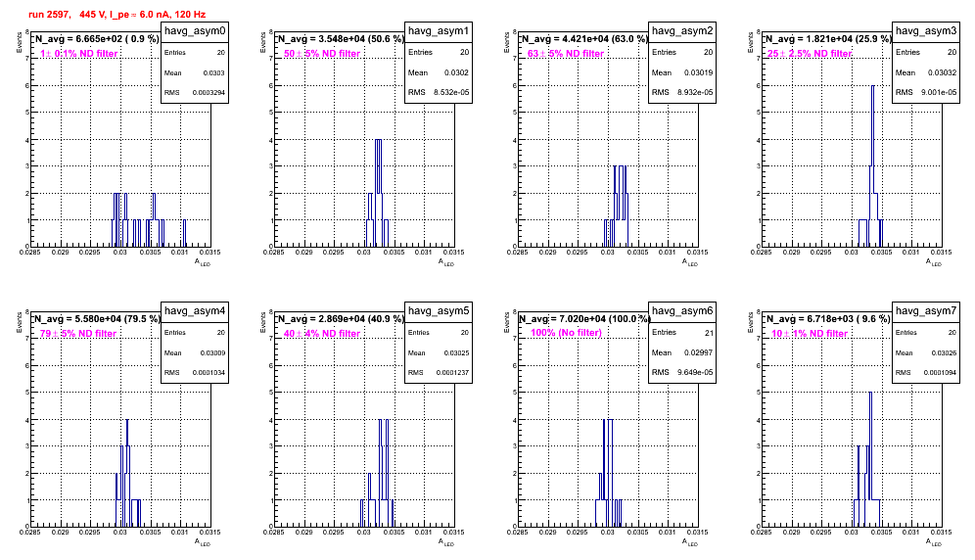This screenshot has height=560, width=975.
Task: Click Mean value 0.03025 in havg_asym7 stats
Action: 944,352
